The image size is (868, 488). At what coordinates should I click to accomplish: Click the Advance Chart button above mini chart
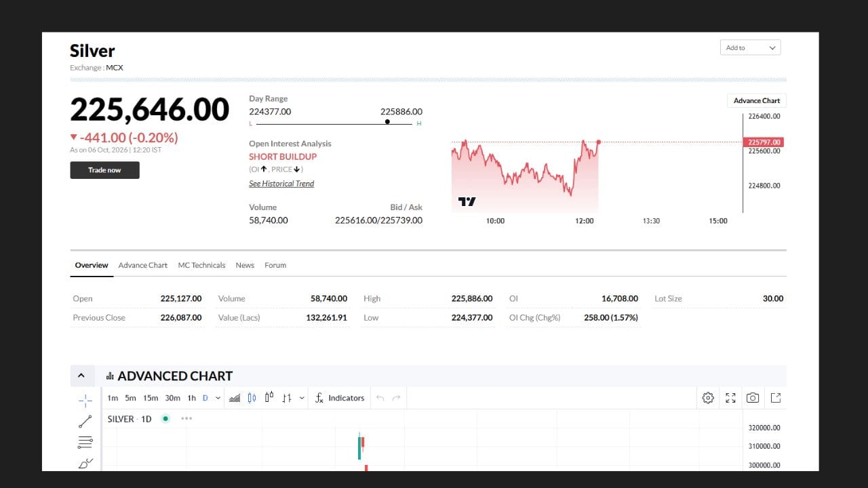click(756, 100)
